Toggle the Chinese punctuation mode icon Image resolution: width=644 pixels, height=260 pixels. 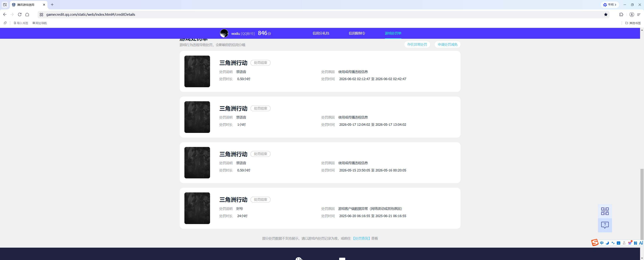[613, 243]
